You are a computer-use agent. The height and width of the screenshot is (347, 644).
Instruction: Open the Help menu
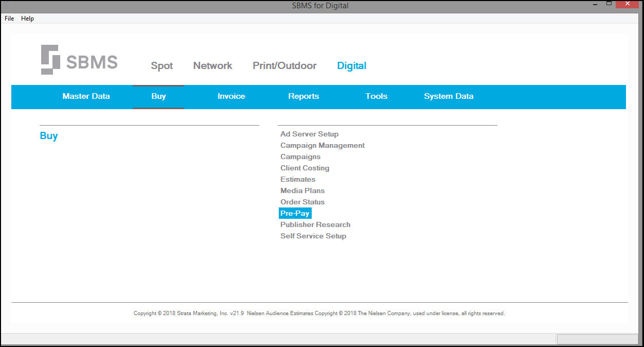click(x=27, y=19)
